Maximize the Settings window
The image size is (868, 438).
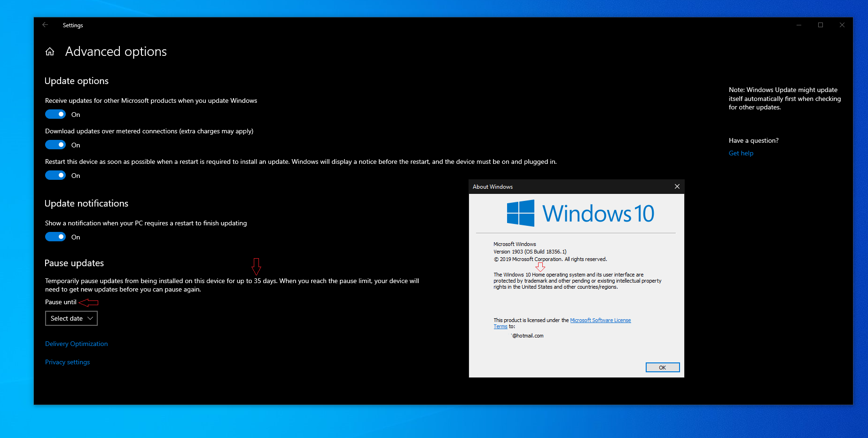click(821, 25)
